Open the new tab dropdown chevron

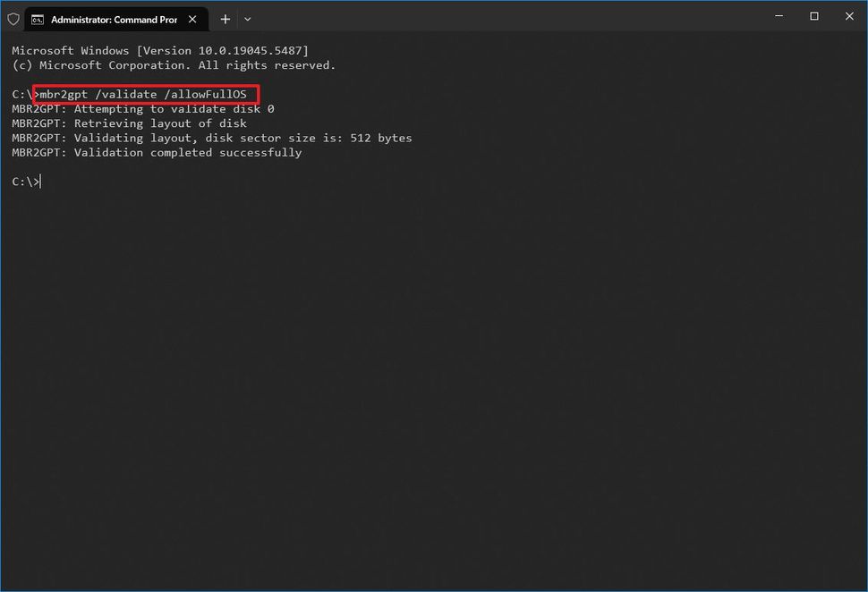click(247, 19)
